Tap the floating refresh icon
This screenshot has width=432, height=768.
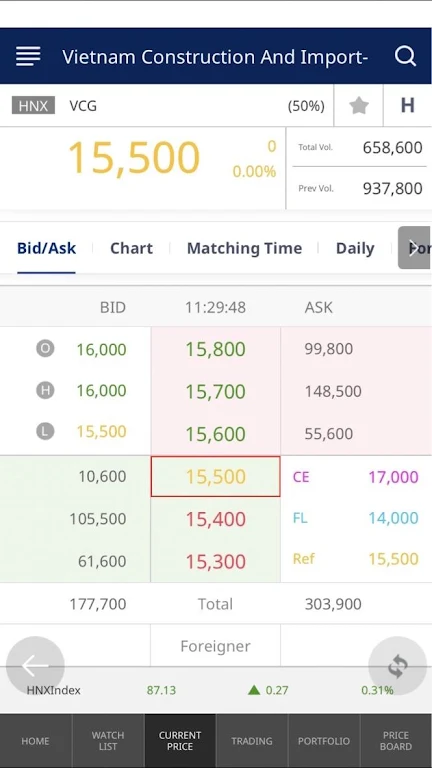click(x=397, y=666)
